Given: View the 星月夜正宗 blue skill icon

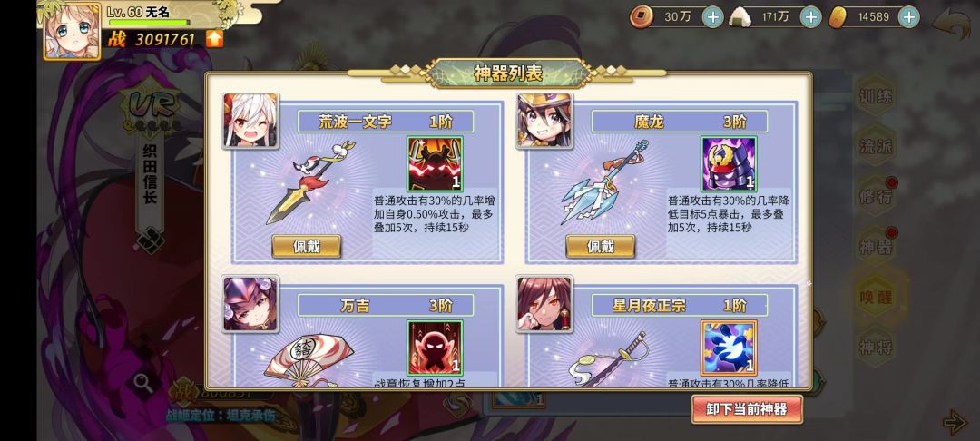Looking at the screenshot, I should click(x=729, y=348).
